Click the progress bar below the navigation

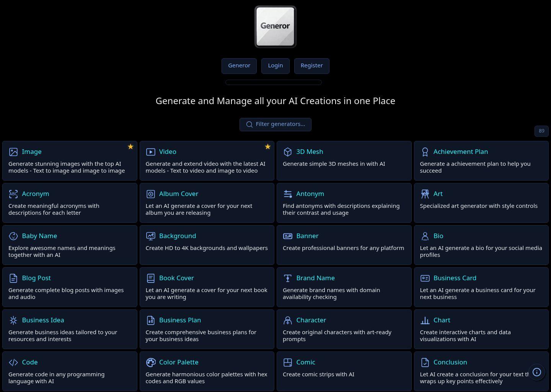tap(273, 82)
